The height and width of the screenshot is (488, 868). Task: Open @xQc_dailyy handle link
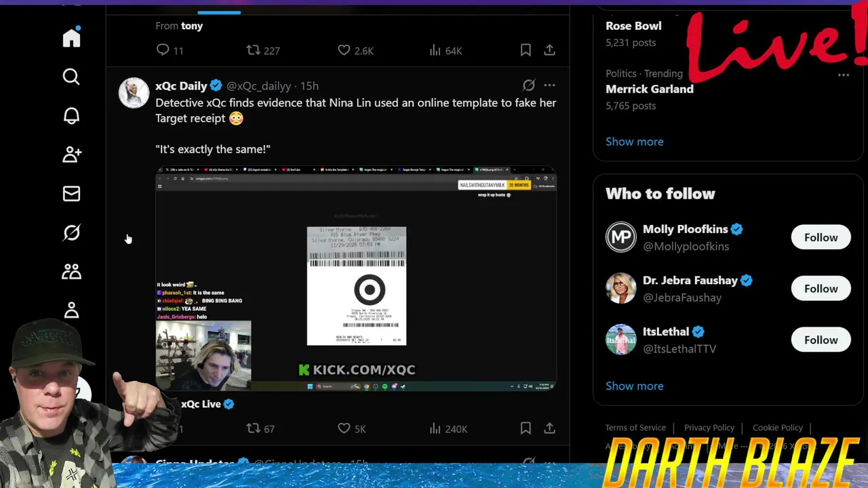258,86
